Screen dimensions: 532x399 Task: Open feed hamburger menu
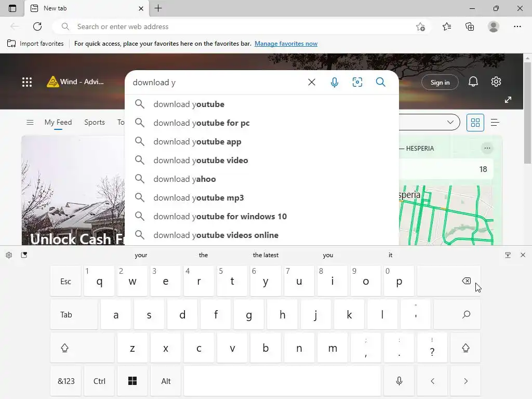(x=30, y=122)
